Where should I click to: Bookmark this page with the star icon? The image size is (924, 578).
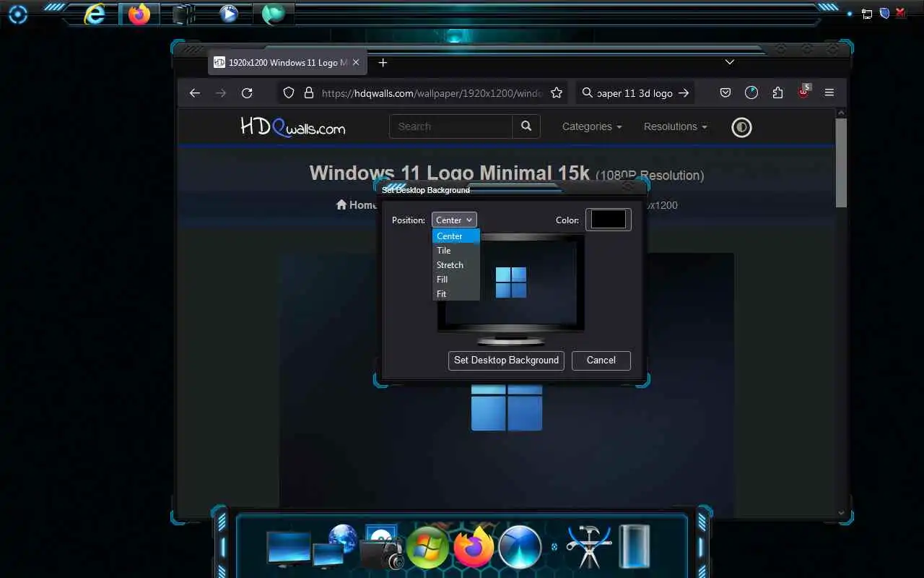coord(557,93)
